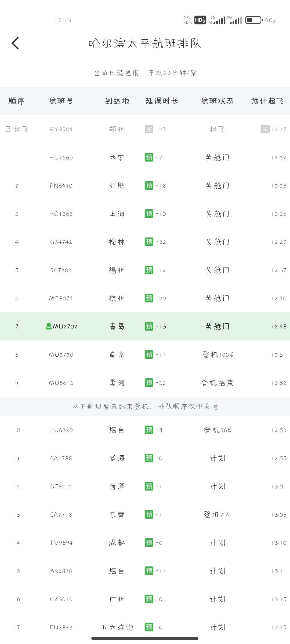The image size is (290, 644).
Task: Open flight PN6440 to 合肥
Action: point(145,186)
